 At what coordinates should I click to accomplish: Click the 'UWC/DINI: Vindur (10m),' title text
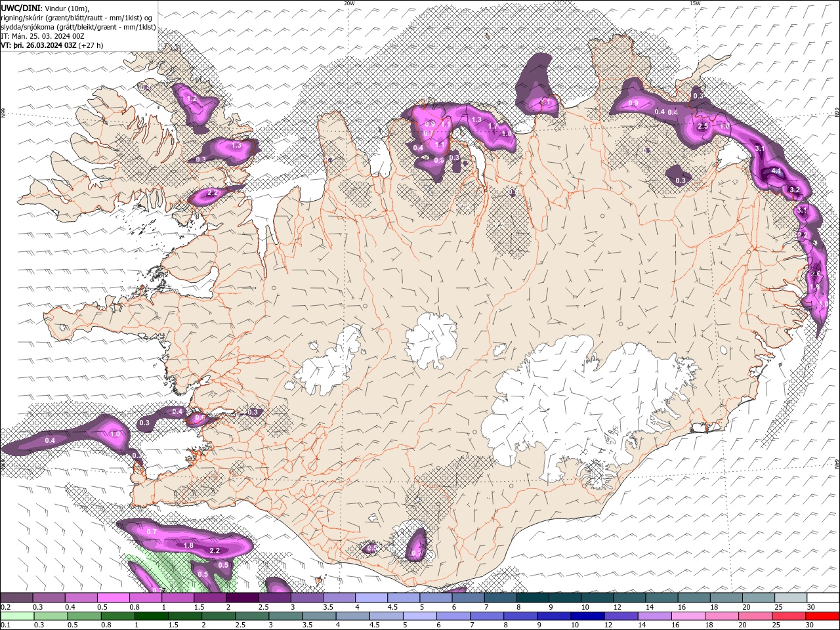point(45,8)
